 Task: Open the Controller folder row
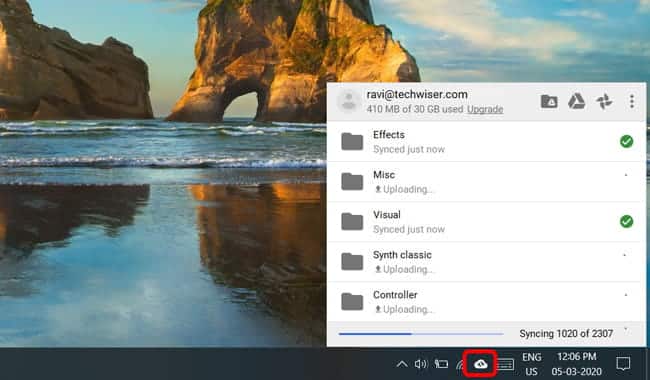(486, 302)
